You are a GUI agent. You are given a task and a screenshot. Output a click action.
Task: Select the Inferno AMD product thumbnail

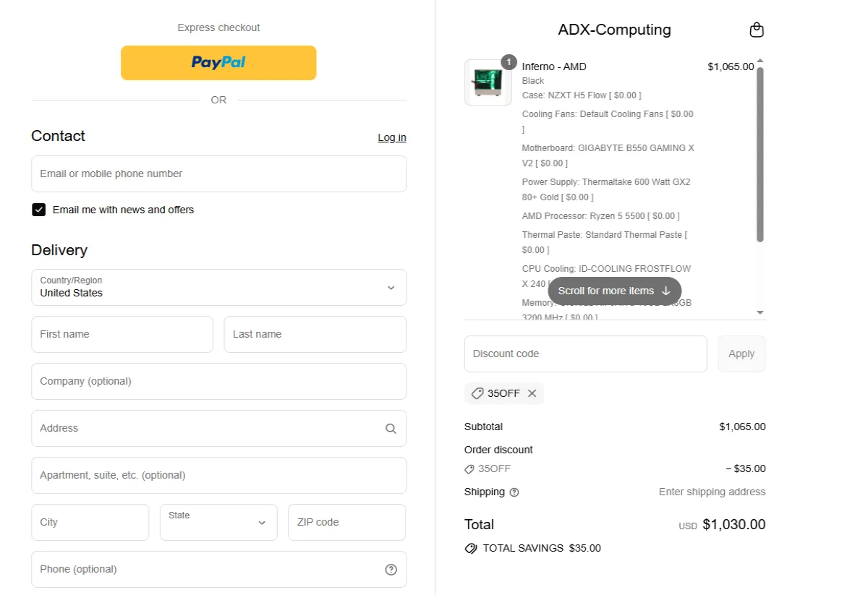point(488,82)
